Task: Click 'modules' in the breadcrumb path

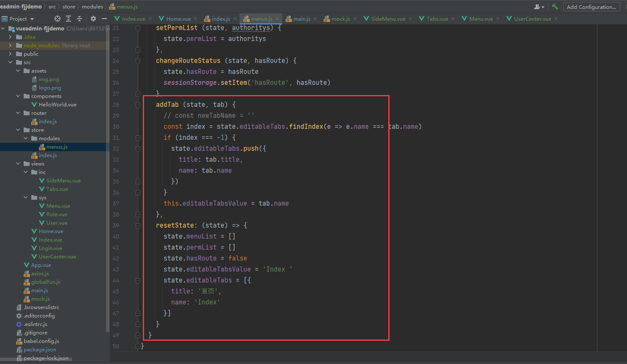Action: (93, 7)
